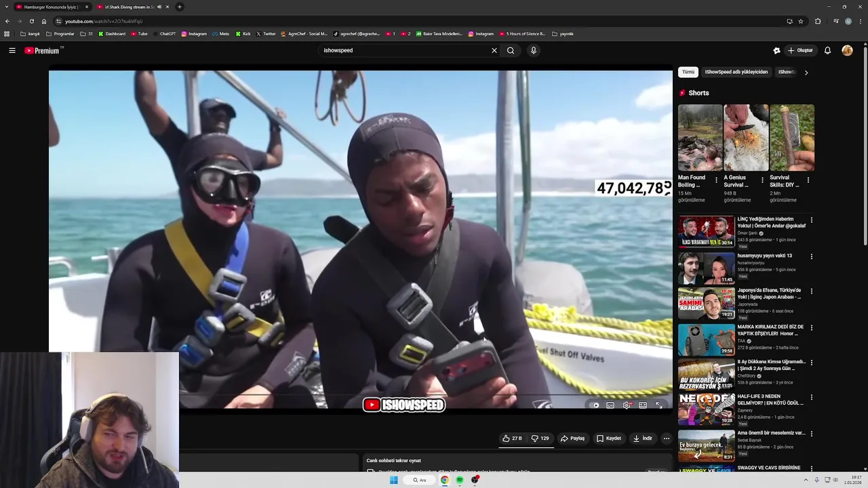Open Dashboard bookmark
Screen dimensions: 868x488
click(112, 34)
